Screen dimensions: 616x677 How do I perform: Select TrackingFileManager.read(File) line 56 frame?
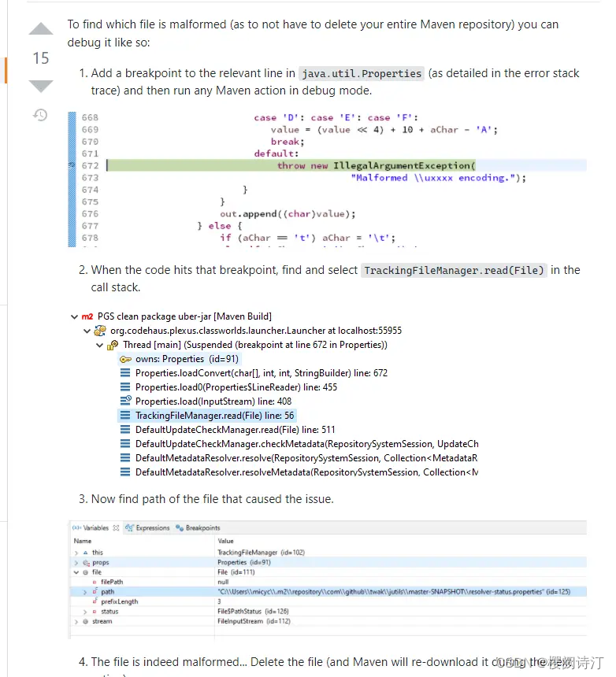[207, 416]
